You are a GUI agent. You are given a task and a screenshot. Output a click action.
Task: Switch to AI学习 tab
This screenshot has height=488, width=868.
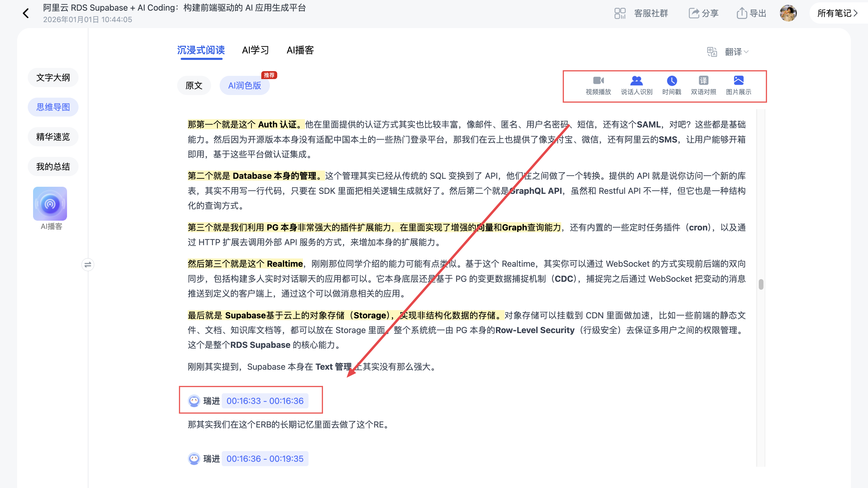pyautogui.click(x=255, y=50)
